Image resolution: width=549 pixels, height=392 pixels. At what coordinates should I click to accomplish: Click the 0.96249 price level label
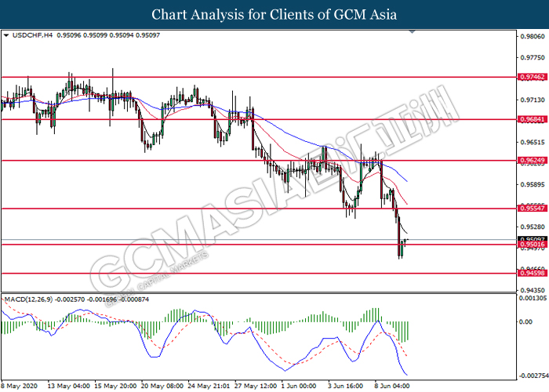point(533,160)
